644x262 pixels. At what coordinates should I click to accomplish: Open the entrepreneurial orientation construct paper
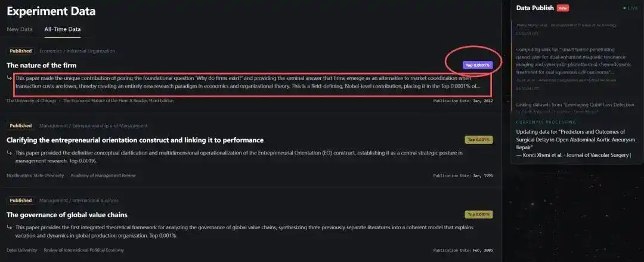point(135,140)
